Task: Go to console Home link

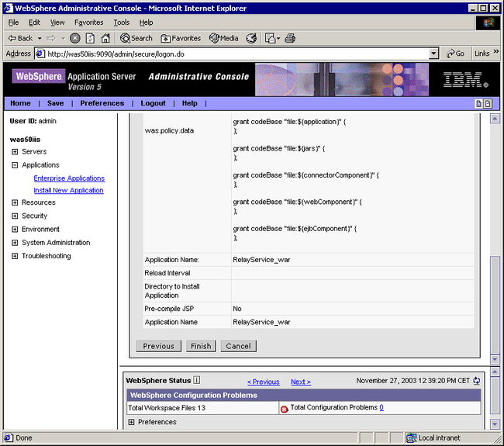Action: click(20, 103)
